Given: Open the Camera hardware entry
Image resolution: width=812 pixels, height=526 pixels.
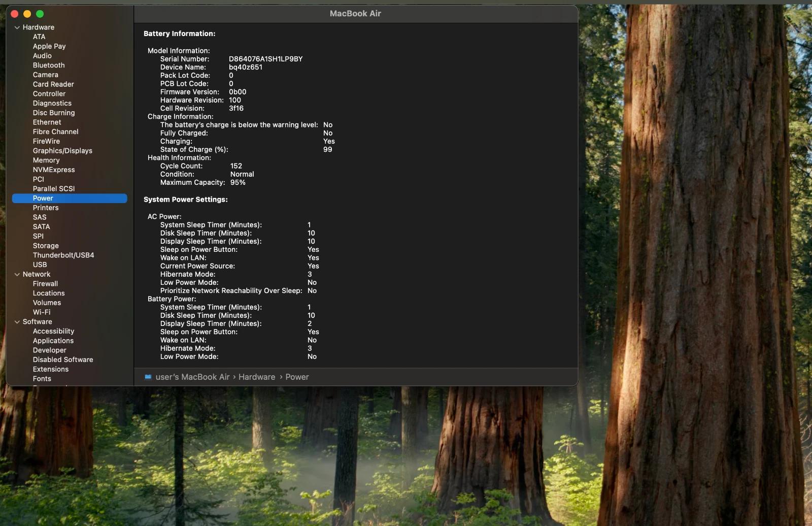Looking at the screenshot, I should point(46,75).
